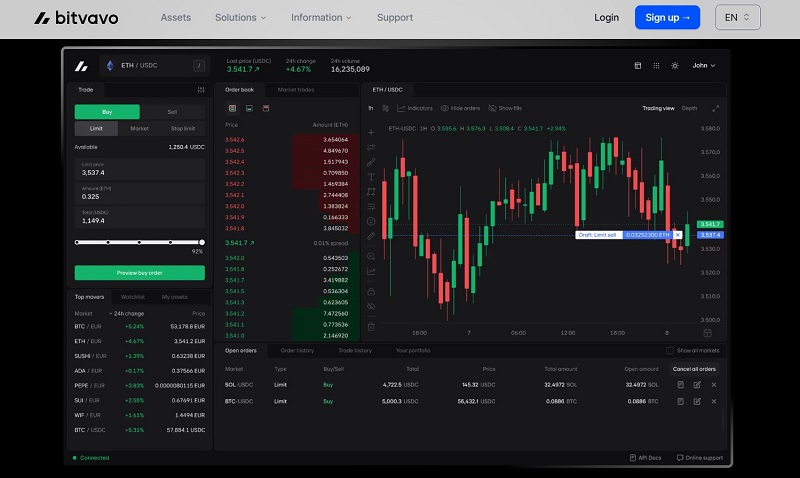Select the prediction lines tool in chart toolbar
800x478 pixels.
point(371,207)
